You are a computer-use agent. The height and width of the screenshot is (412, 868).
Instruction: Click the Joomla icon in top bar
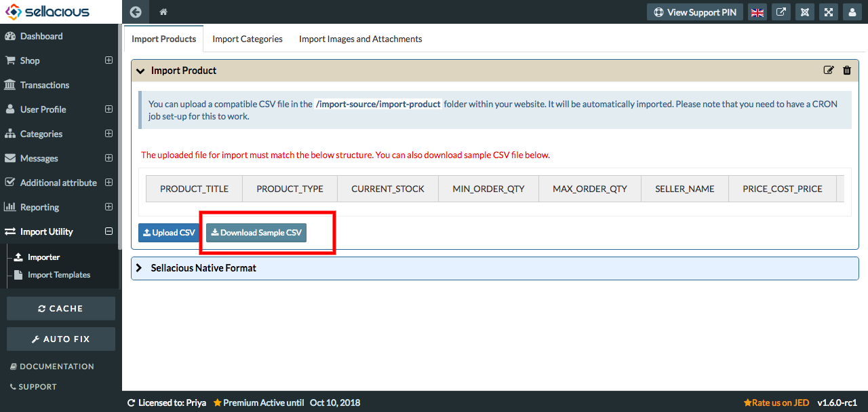[805, 12]
